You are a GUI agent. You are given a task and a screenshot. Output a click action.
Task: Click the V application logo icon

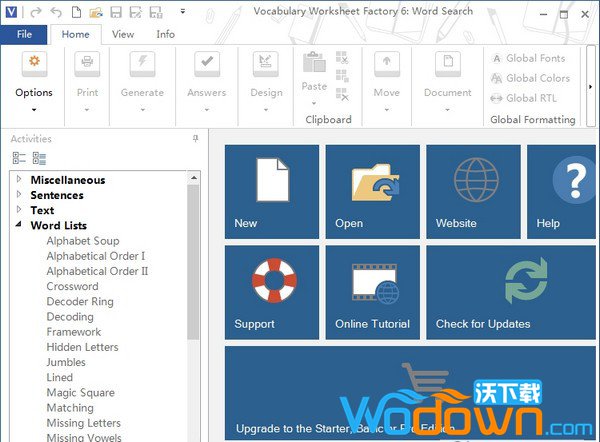click(11, 12)
